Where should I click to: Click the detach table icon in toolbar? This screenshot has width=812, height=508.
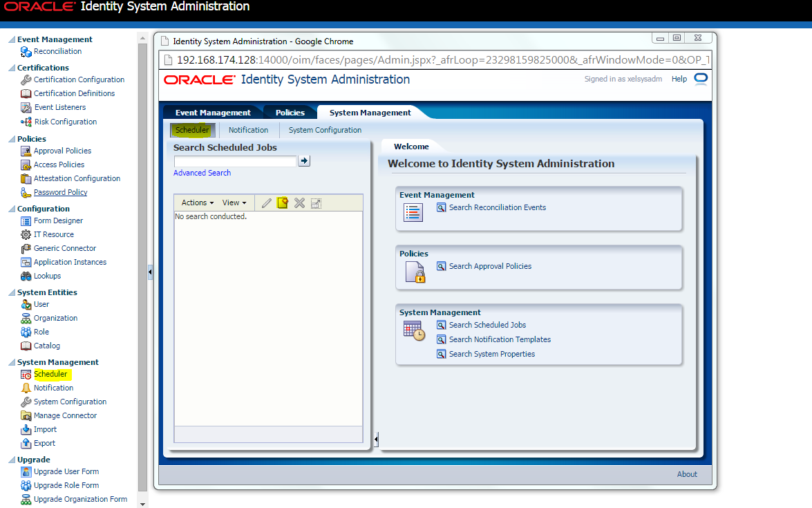tap(316, 203)
